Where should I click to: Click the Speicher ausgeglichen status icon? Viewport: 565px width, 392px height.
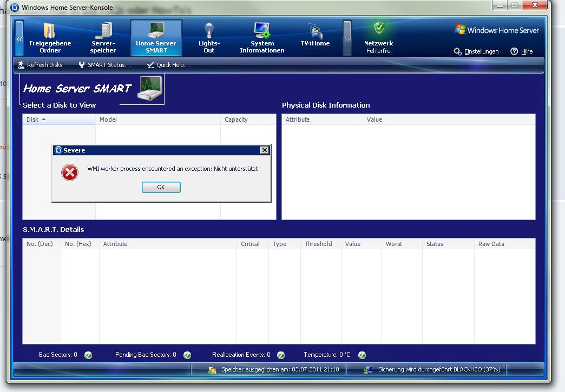click(212, 370)
